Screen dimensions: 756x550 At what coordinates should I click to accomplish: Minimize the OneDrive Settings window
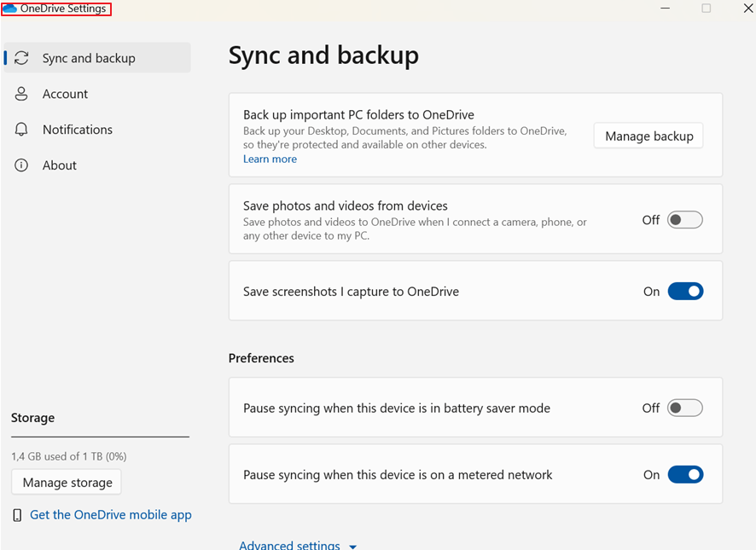666,9
